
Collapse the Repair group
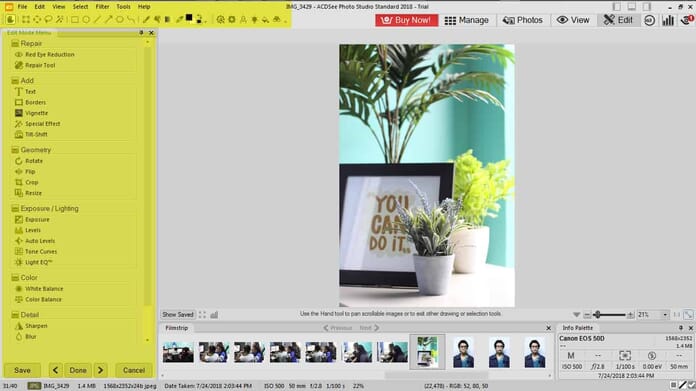[15, 43]
